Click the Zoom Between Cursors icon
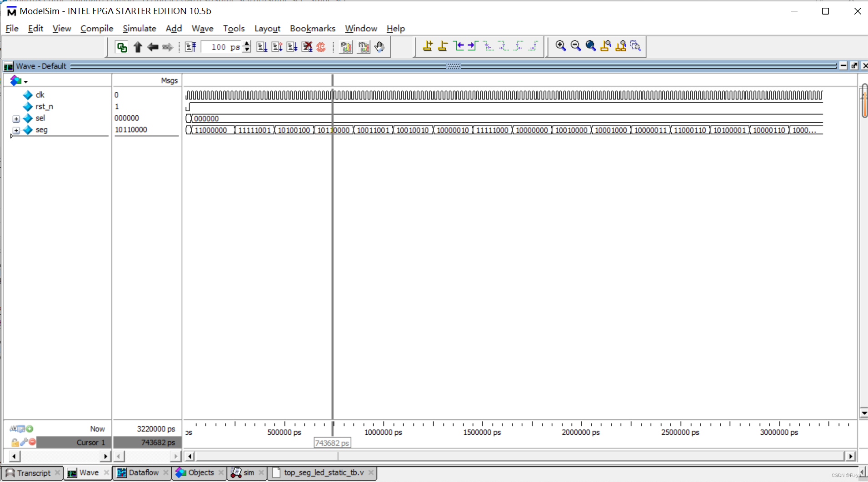868x482 pixels. 620,46
